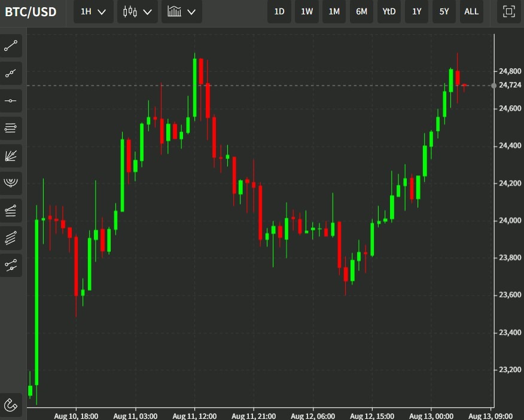
Task: Set chart range to ALL
Action: [x=471, y=12]
